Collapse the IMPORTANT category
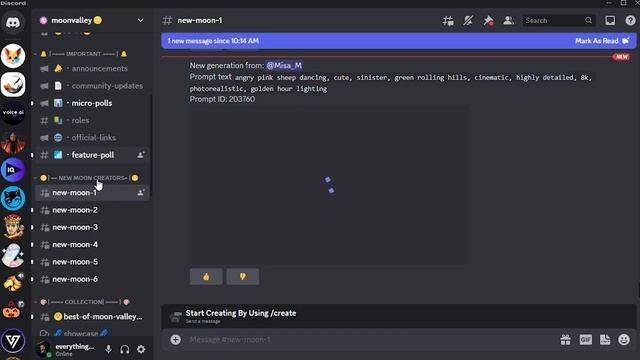 pyautogui.click(x=84, y=54)
